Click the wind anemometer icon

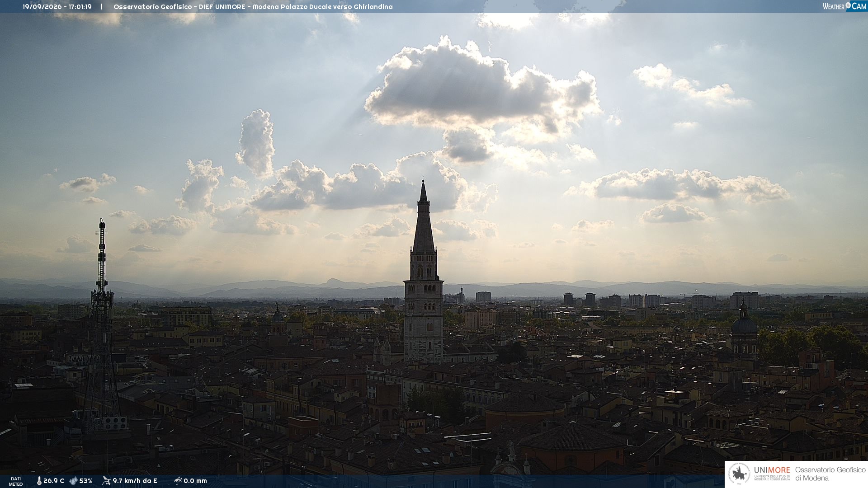point(106,481)
